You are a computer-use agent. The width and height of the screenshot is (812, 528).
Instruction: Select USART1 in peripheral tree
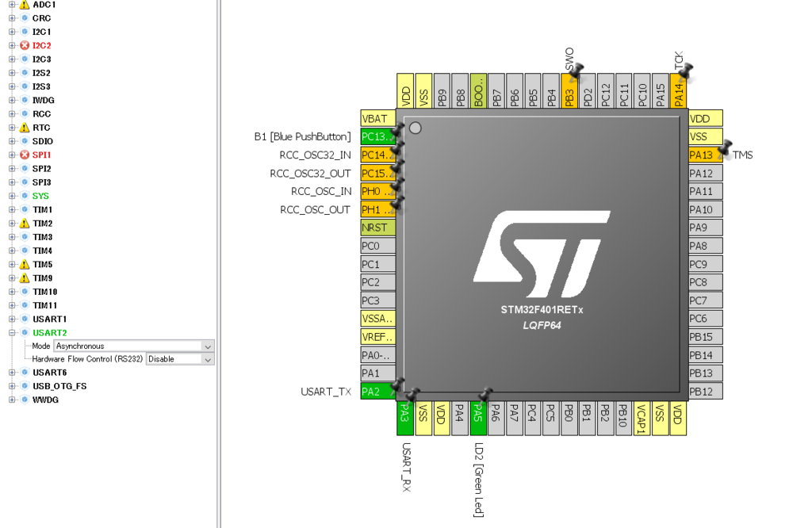click(49, 319)
